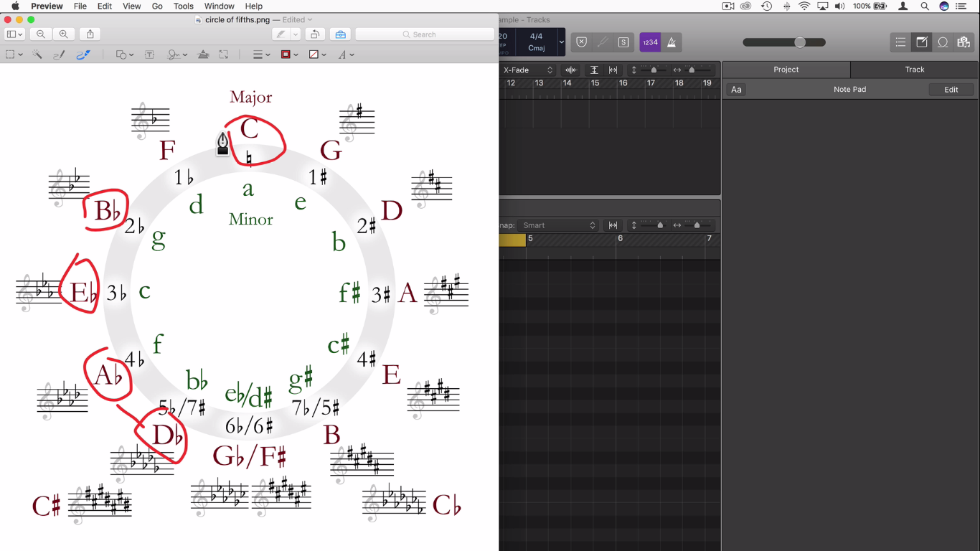Zoom in with Preview magnifier plus
Viewport: 980px width, 551px height.
(64, 34)
